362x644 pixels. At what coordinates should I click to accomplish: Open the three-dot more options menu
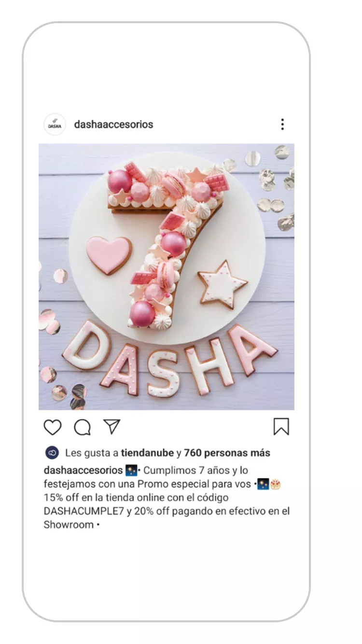coord(282,125)
